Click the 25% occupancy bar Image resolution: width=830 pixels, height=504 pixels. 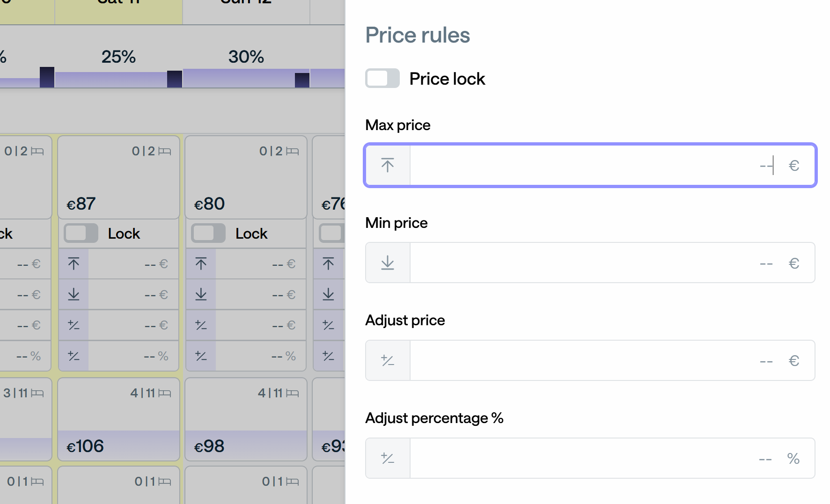[118, 80]
